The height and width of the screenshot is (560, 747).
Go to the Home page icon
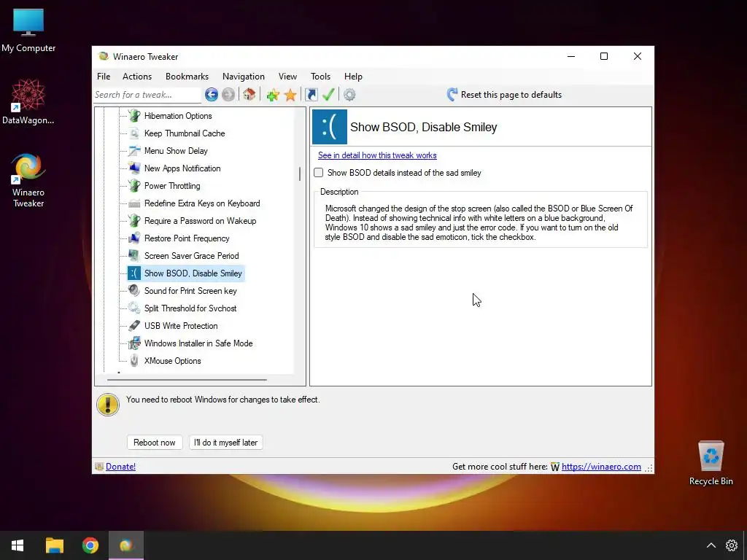(x=249, y=94)
